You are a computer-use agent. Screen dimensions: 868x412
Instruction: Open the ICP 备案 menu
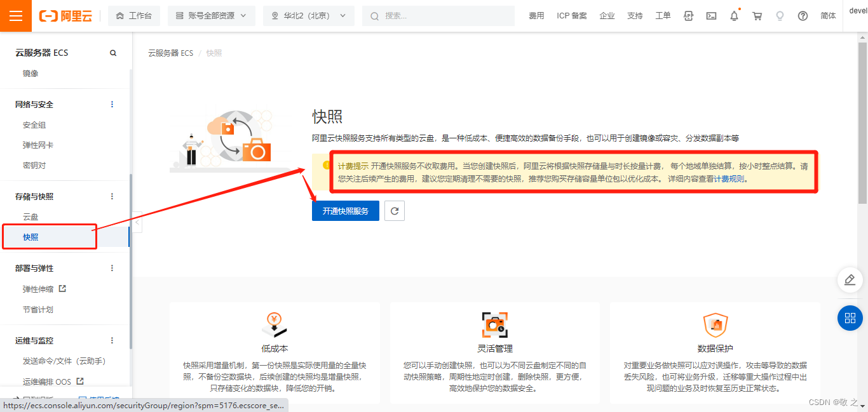click(572, 16)
